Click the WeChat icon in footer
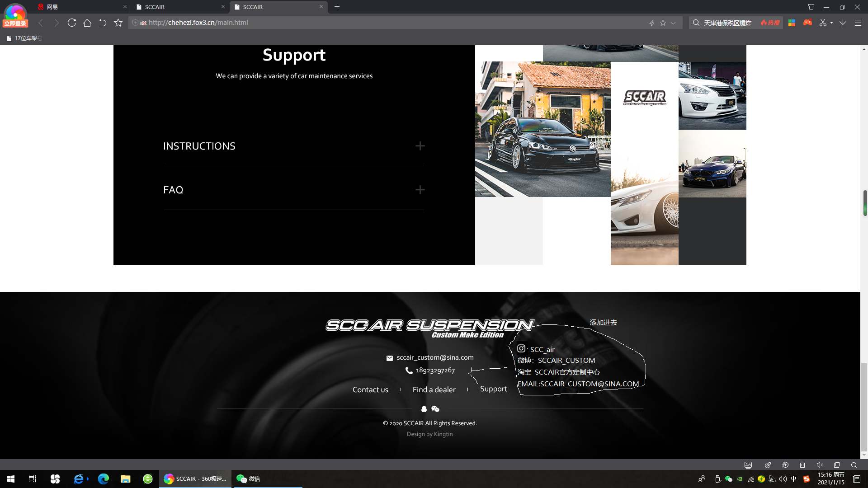The width and height of the screenshot is (868, 488). tap(435, 409)
